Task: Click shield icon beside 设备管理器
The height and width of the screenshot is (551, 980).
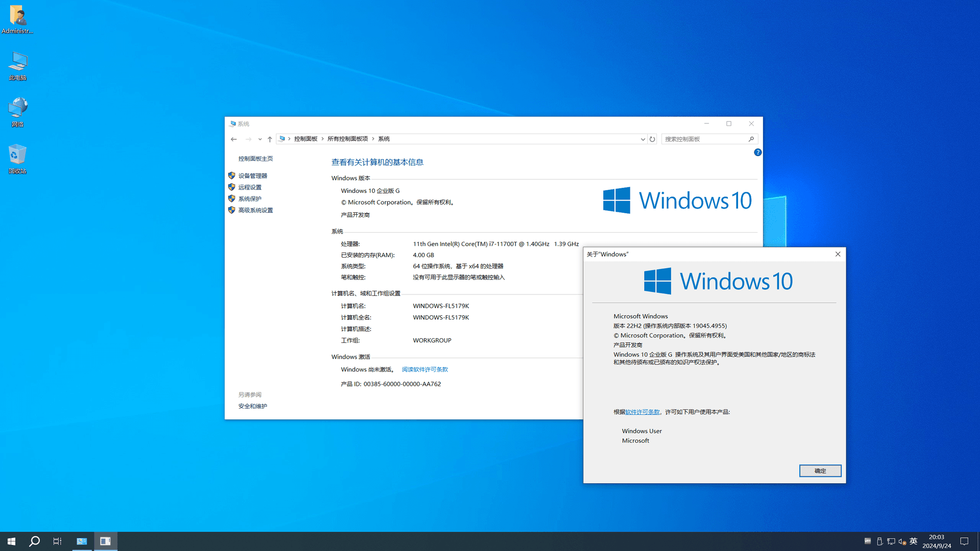Action: (232, 176)
